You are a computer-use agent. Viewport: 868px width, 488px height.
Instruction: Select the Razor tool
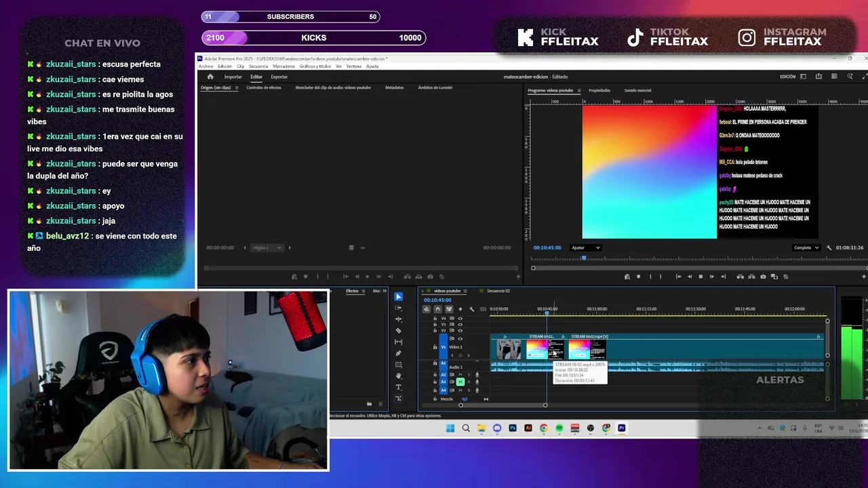[x=399, y=331]
